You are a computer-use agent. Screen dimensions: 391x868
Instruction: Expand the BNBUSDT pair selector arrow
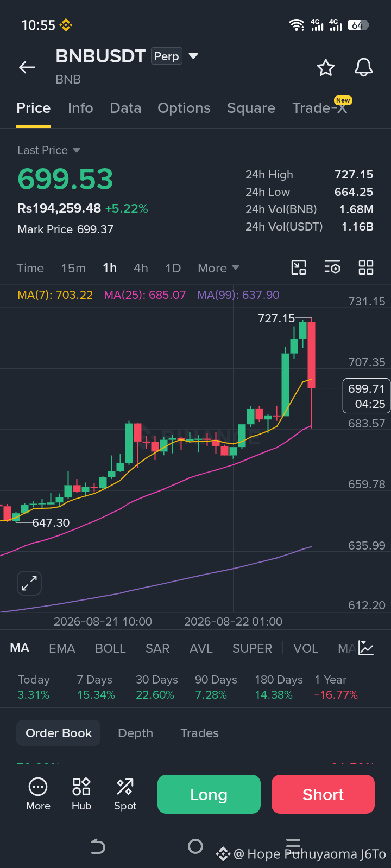tap(193, 56)
